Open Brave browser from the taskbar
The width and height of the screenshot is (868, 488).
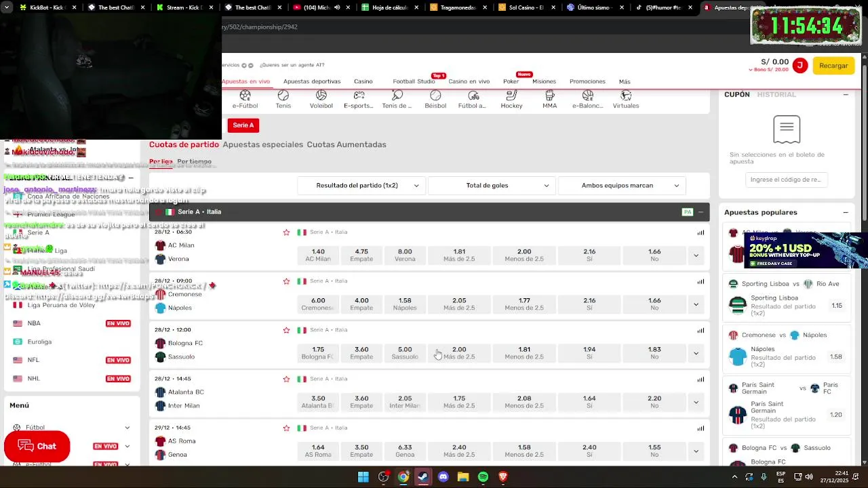click(503, 477)
